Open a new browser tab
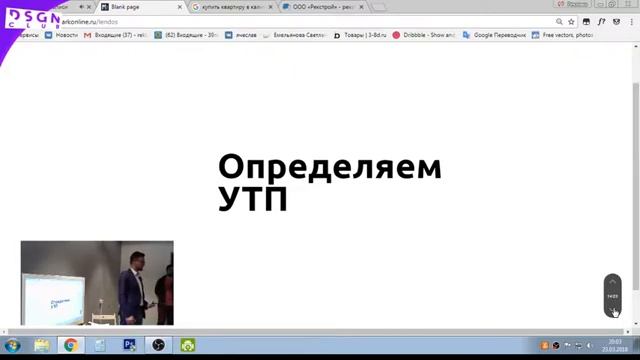640x360 pixels. click(379, 7)
